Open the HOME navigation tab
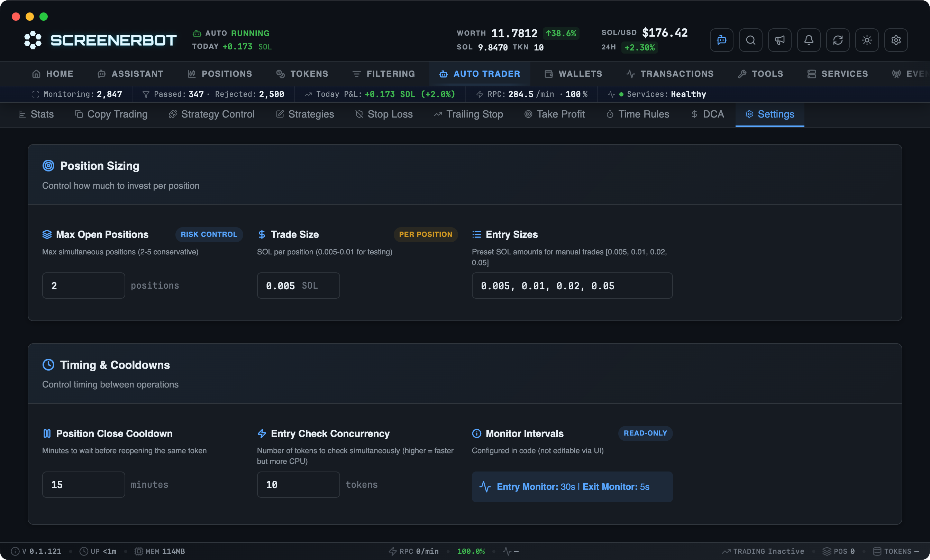This screenshot has height=560, width=930. (53, 74)
